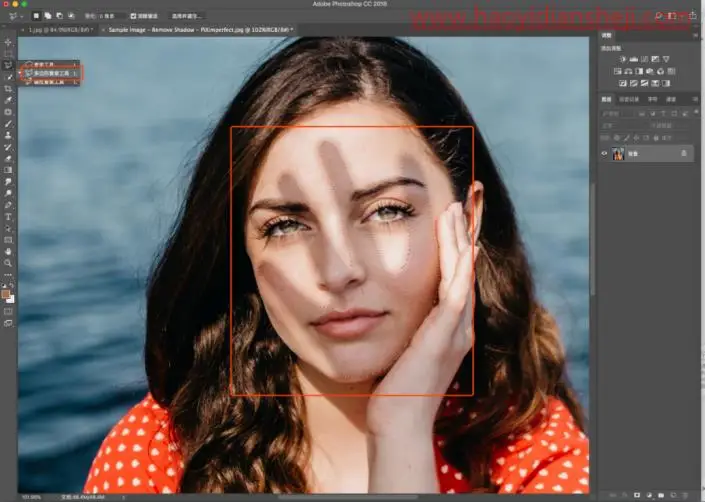This screenshot has height=502, width=705.
Task: Switch to Sample Image Remove Shadow tab
Action: (x=198, y=30)
